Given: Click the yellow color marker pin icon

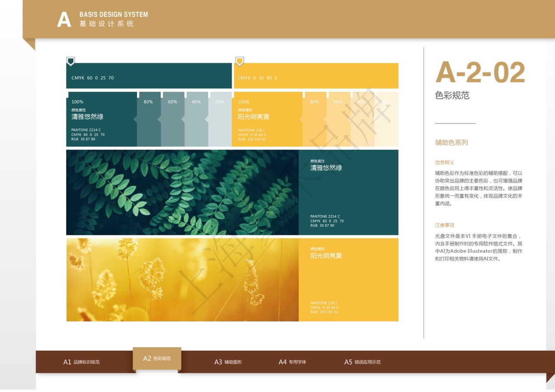Looking at the screenshot, I should pyautogui.click(x=239, y=61).
